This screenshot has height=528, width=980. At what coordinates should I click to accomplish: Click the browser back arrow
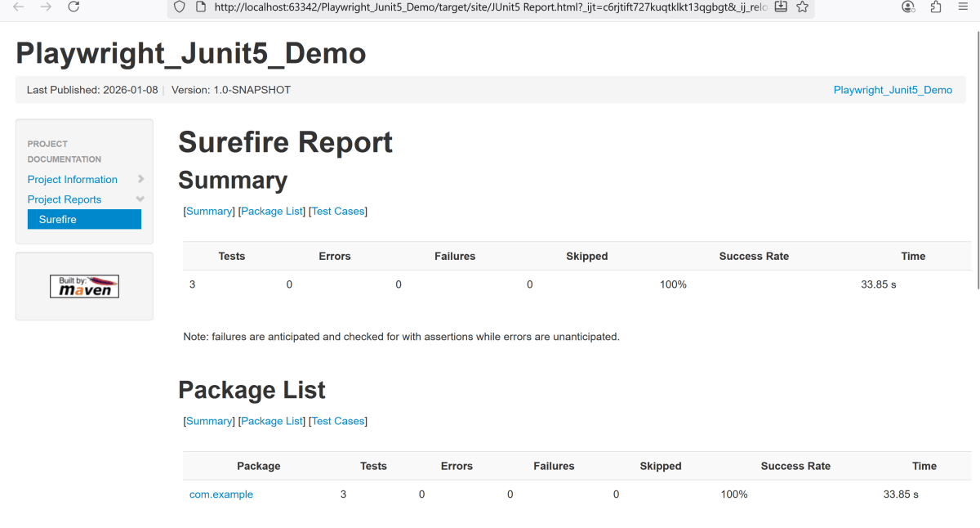[19, 7]
